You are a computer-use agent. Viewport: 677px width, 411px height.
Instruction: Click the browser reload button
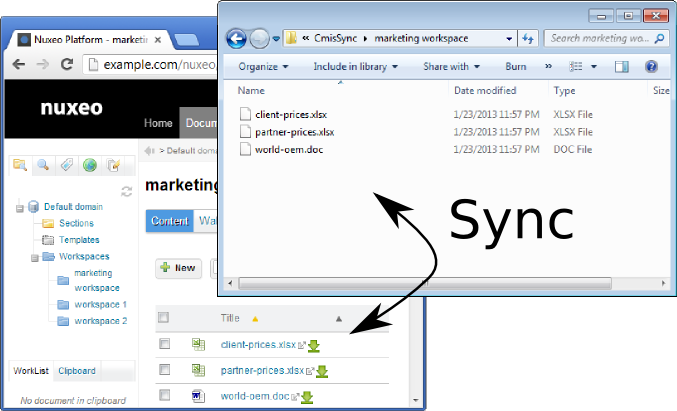(x=66, y=64)
